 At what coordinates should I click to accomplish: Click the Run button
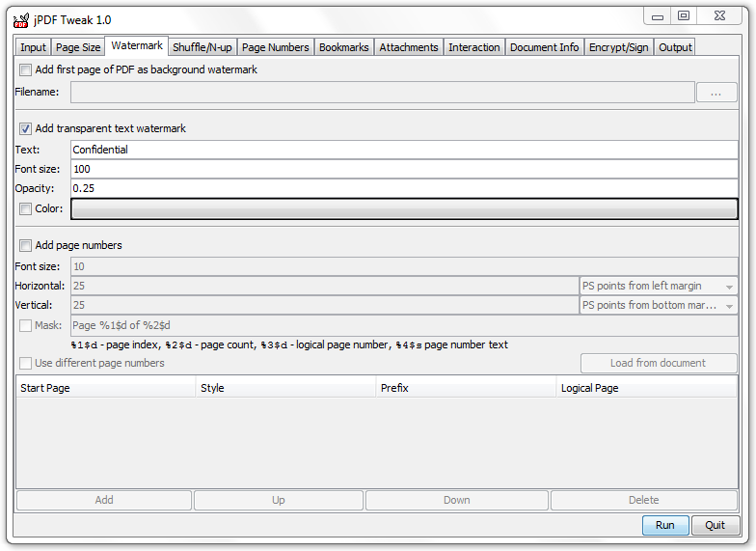[665, 525]
